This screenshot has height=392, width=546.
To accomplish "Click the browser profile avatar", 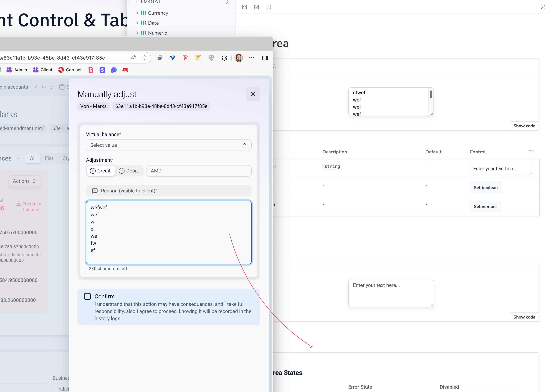I will click(x=239, y=58).
